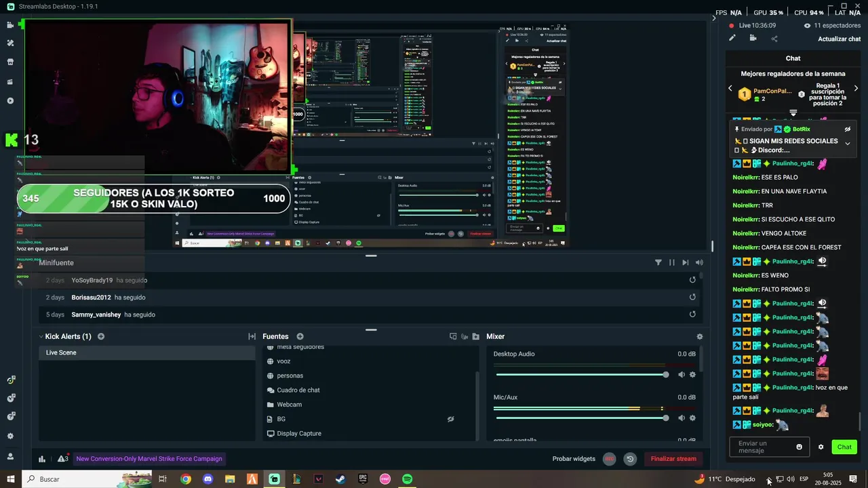Add a new scene with the plus icon
The width and height of the screenshot is (868, 488).
click(101, 336)
